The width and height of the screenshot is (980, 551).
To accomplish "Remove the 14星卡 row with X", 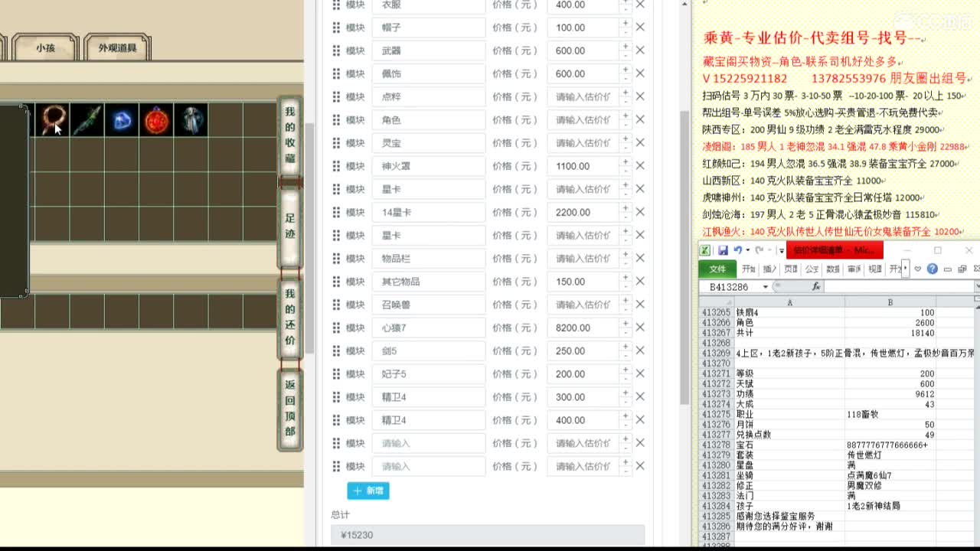I will [x=640, y=212].
